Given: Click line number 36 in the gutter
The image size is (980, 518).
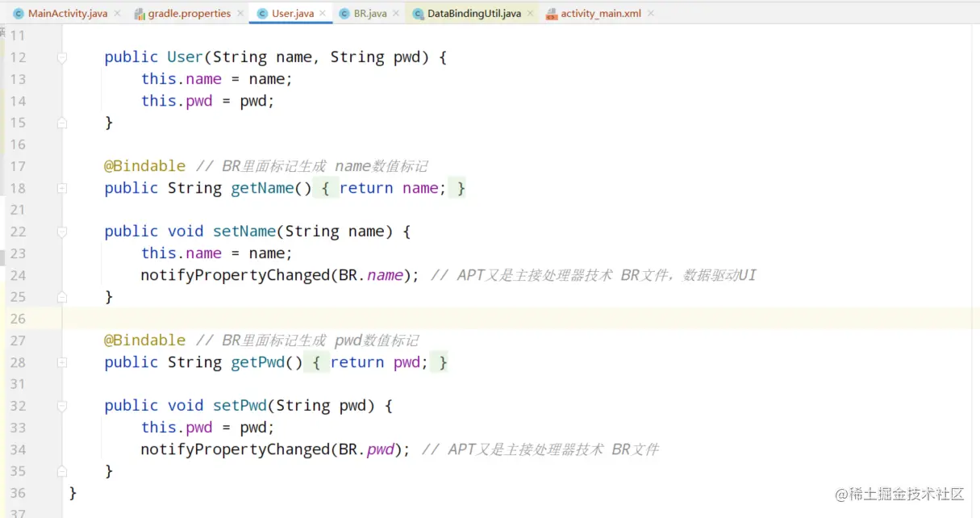Looking at the screenshot, I should tap(18, 493).
